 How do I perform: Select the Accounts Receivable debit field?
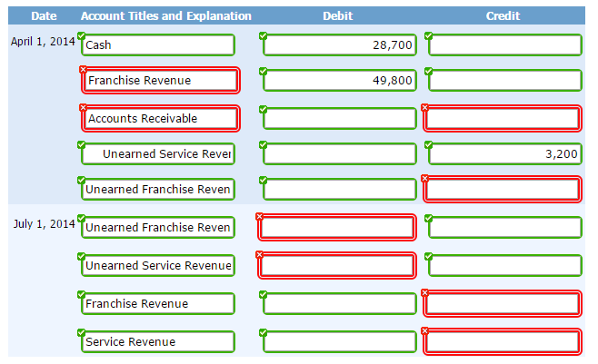point(339,118)
